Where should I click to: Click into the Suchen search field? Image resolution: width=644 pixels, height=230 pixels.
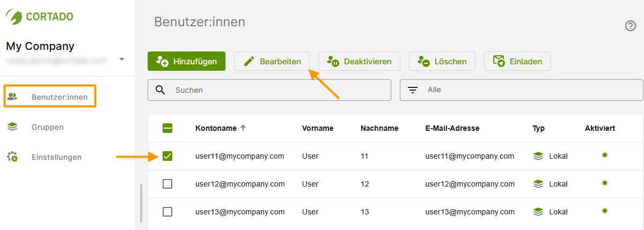[269, 90]
